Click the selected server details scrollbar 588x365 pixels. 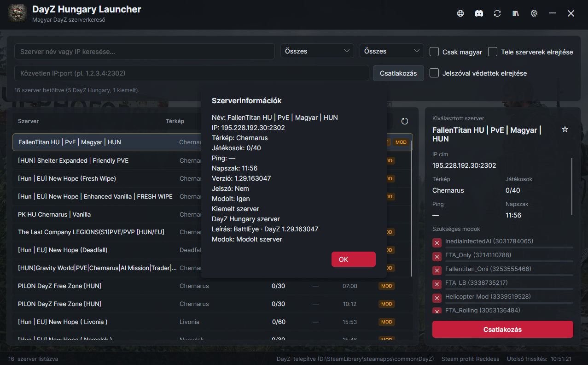tap(572, 186)
